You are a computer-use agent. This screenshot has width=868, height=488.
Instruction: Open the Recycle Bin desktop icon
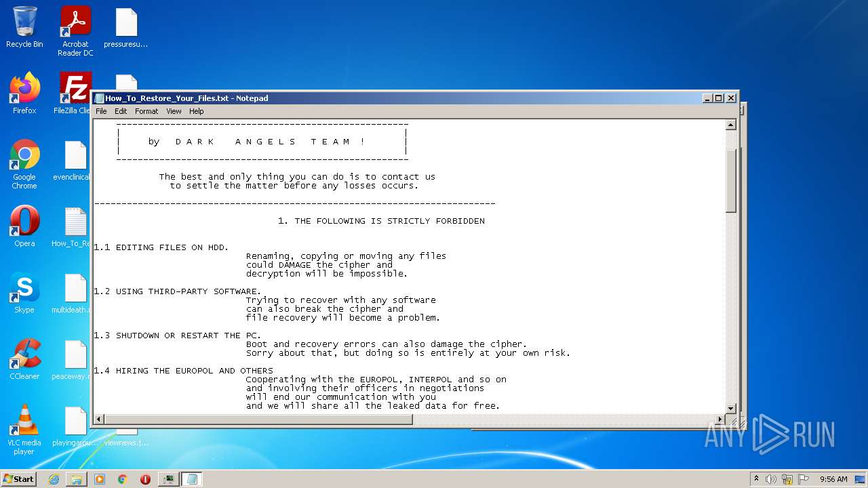[24, 27]
